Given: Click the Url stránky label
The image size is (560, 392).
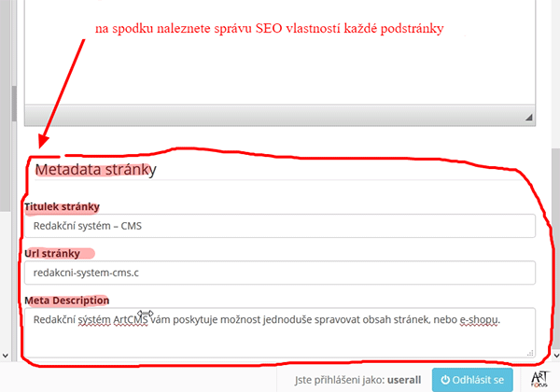Looking at the screenshot, I should pyautogui.click(x=52, y=254).
